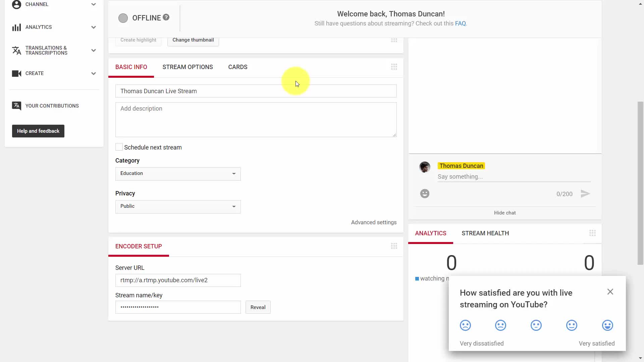This screenshot has height=362, width=644.
Task: Click the Very dissatisfied label
Action: (x=482, y=344)
